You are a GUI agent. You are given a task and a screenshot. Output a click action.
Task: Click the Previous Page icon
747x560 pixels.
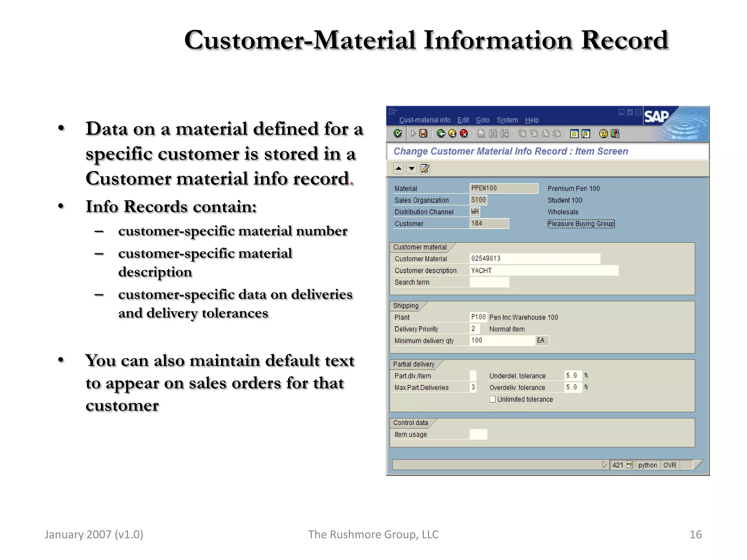click(x=534, y=133)
